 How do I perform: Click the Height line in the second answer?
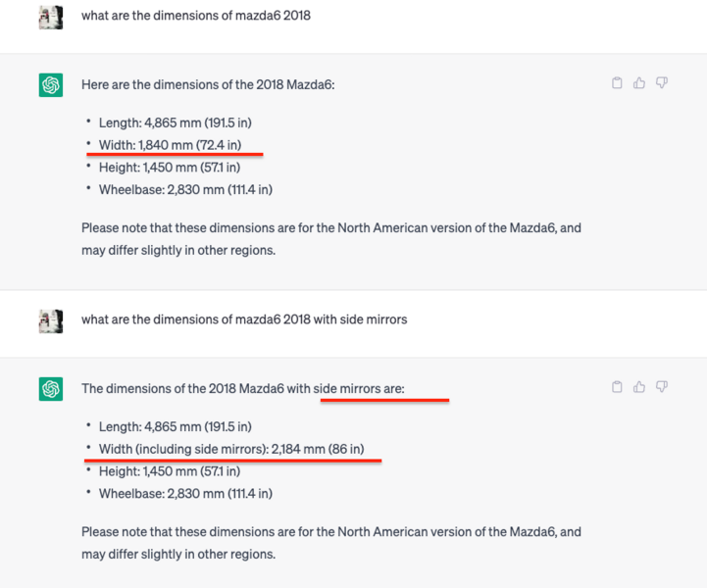[169, 471]
